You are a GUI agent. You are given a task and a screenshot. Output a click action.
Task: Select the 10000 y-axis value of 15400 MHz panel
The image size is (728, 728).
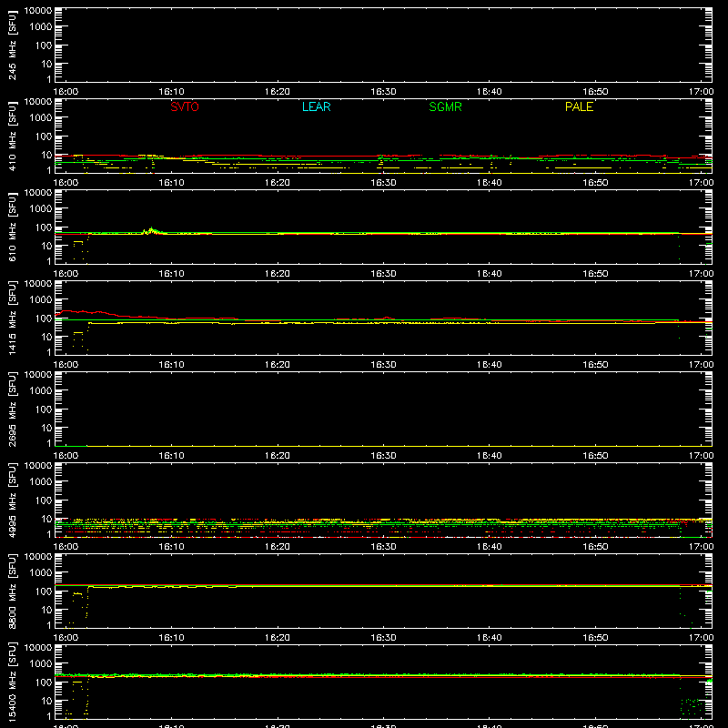38,648
